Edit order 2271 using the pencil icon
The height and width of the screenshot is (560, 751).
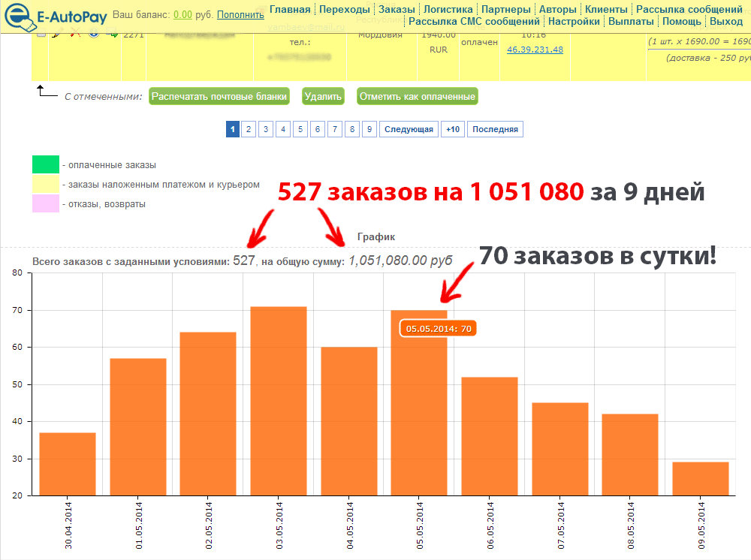pyautogui.click(x=56, y=34)
